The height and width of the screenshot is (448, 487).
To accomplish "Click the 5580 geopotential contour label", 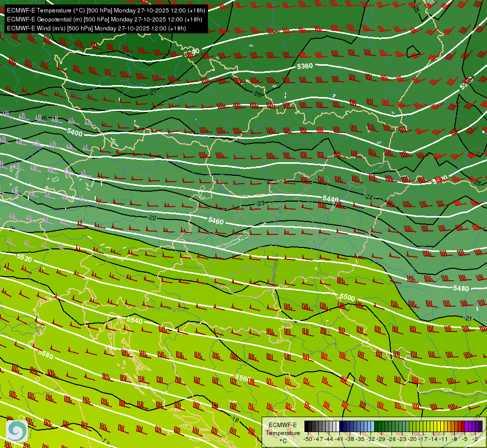I will point(46,354).
